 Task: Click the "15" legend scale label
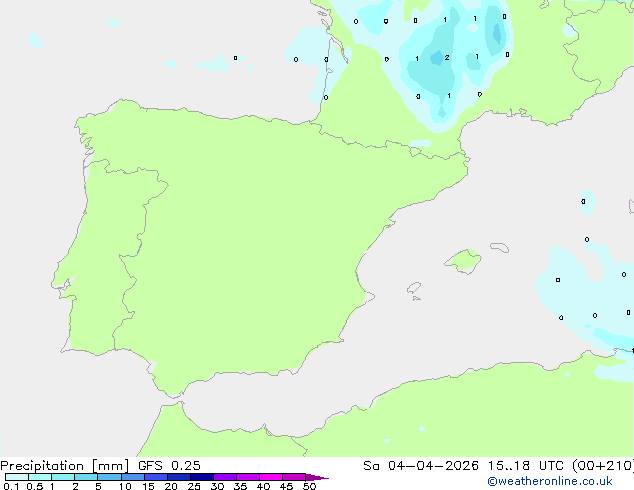(x=148, y=486)
